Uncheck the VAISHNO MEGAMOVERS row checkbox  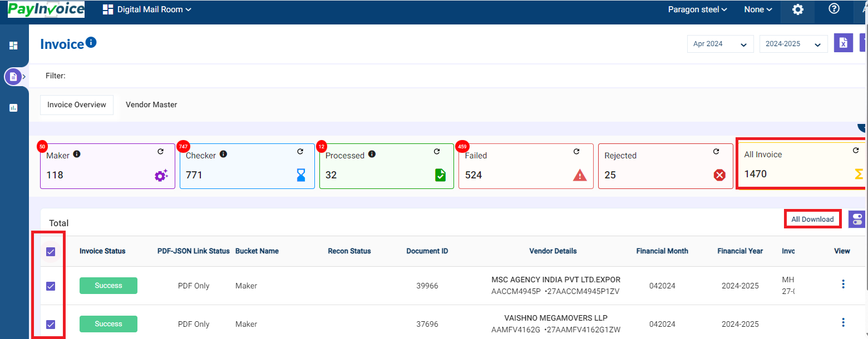click(x=51, y=325)
